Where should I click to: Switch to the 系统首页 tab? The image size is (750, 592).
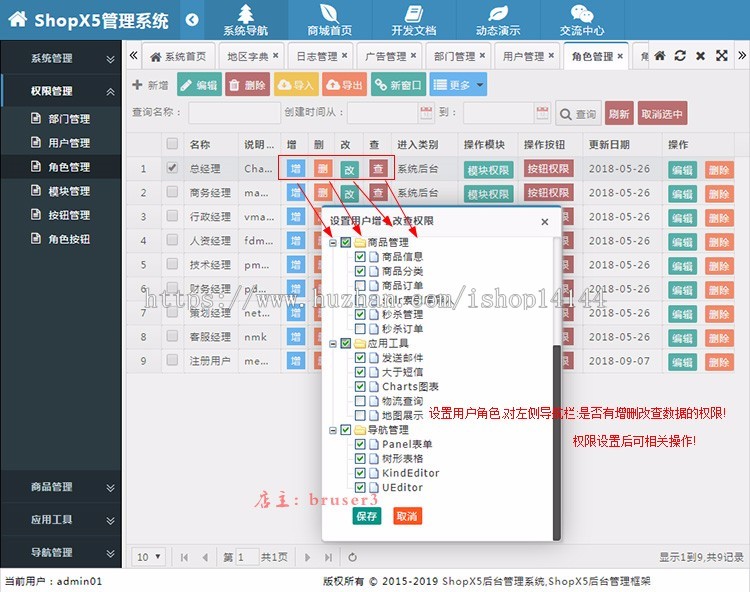[x=178, y=56]
